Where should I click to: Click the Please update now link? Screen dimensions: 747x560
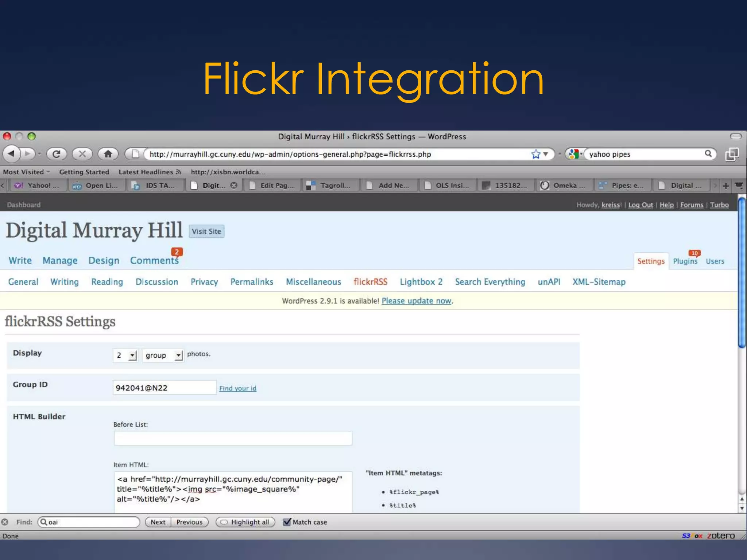416,301
